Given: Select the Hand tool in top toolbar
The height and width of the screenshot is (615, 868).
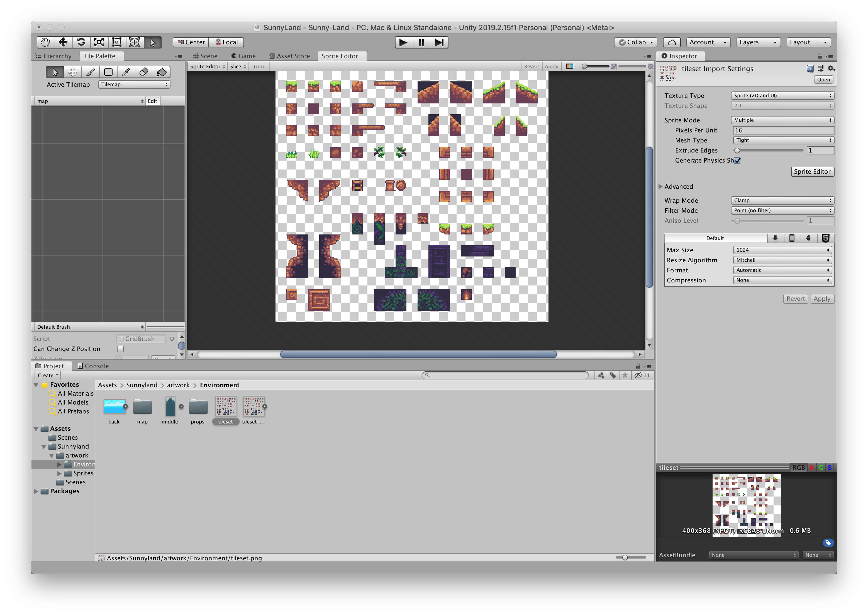Looking at the screenshot, I should click(x=45, y=42).
